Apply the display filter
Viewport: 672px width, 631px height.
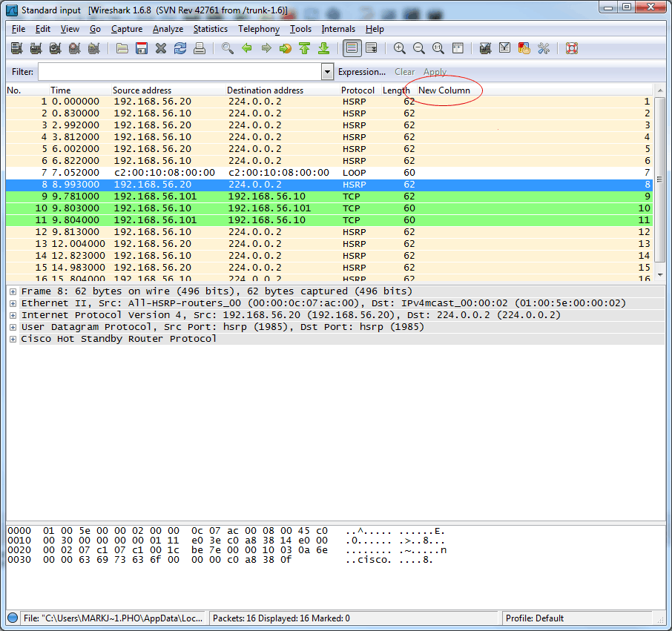(x=435, y=72)
